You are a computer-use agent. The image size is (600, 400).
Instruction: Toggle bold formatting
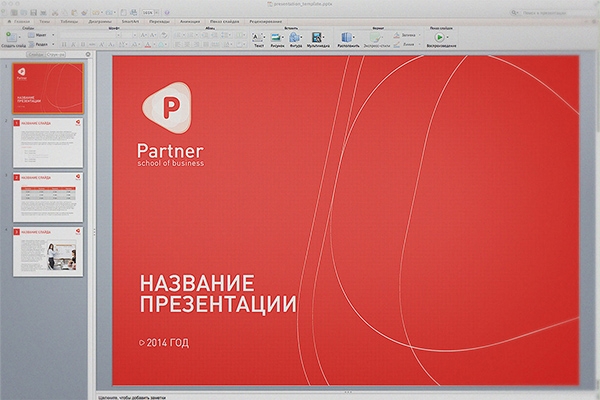64,44
